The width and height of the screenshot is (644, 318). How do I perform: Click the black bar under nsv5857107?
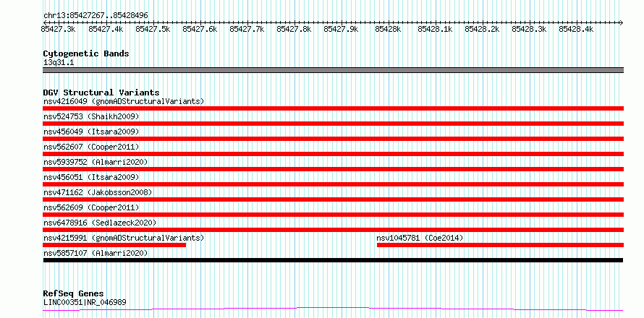(333, 260)
